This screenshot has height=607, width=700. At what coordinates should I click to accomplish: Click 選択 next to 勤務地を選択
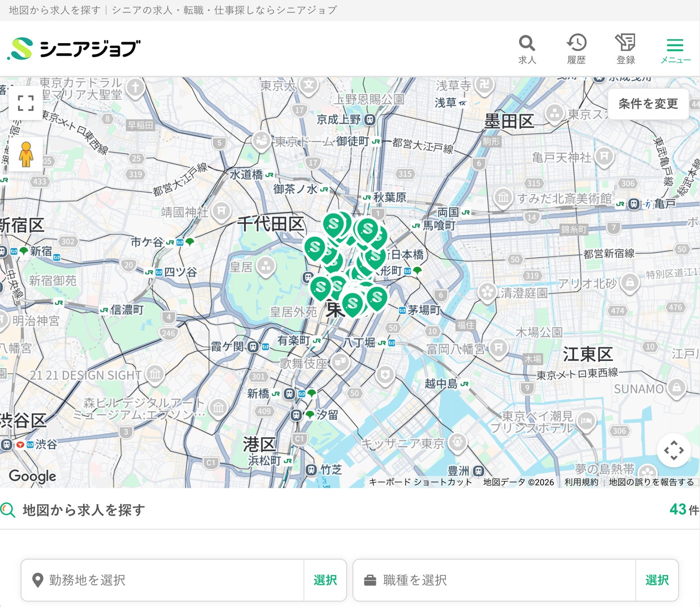325,580
